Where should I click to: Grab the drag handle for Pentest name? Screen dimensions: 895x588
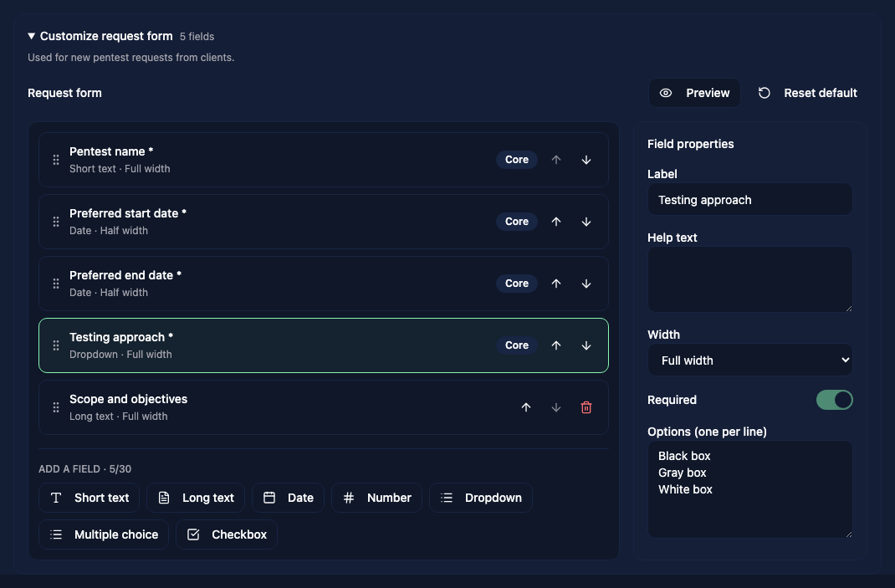pyautogui.click(x=56, y=160)
